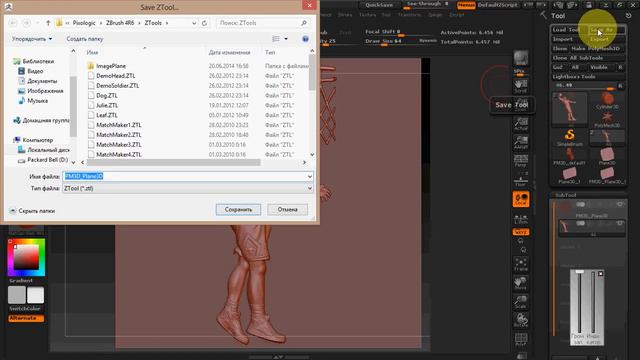Click the Alternate orange button
Screen dimensions: 640x360
point(26,318)
